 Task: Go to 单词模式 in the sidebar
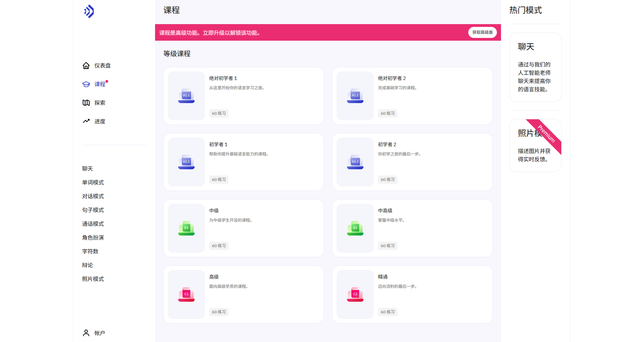93,182
